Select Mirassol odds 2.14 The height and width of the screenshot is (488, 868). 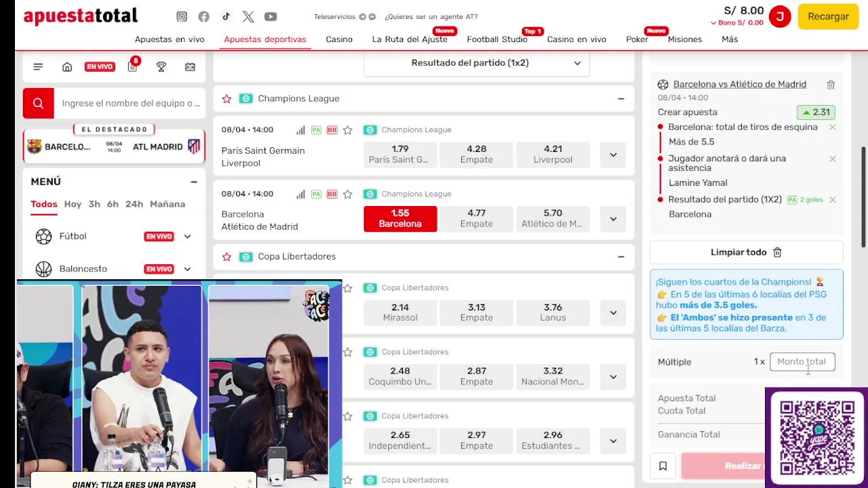click(400, 312)
